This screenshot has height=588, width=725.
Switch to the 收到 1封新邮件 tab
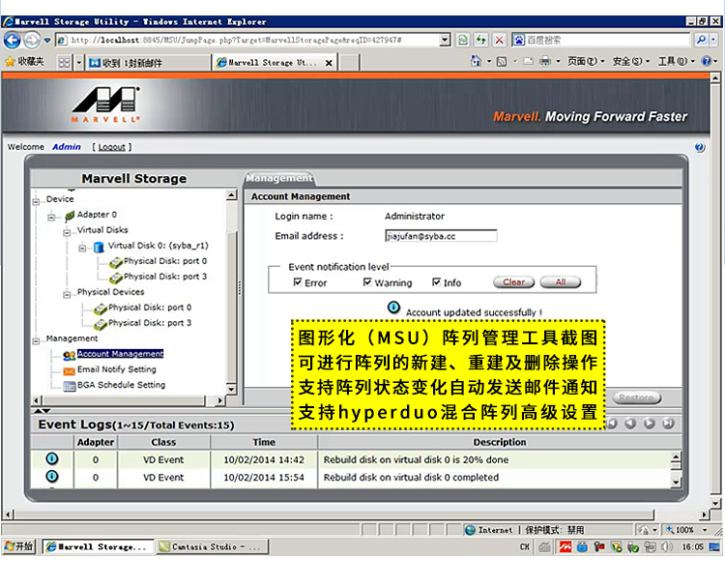click(x=148, y=63)
